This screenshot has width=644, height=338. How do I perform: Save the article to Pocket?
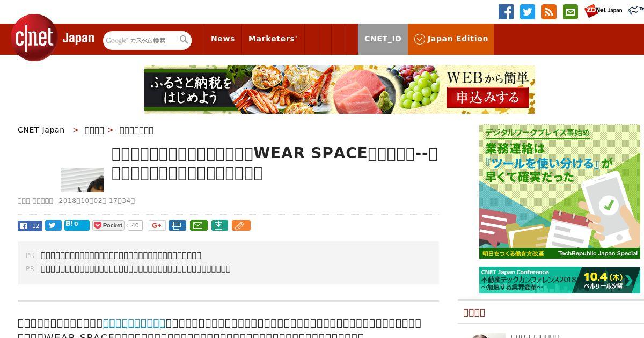(x=108, y=225)
